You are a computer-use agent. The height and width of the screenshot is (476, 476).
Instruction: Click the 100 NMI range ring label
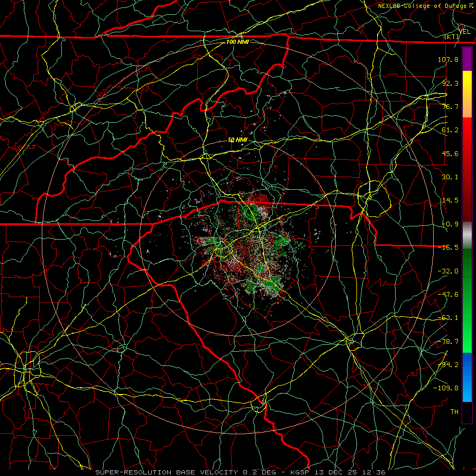[237, 42]
